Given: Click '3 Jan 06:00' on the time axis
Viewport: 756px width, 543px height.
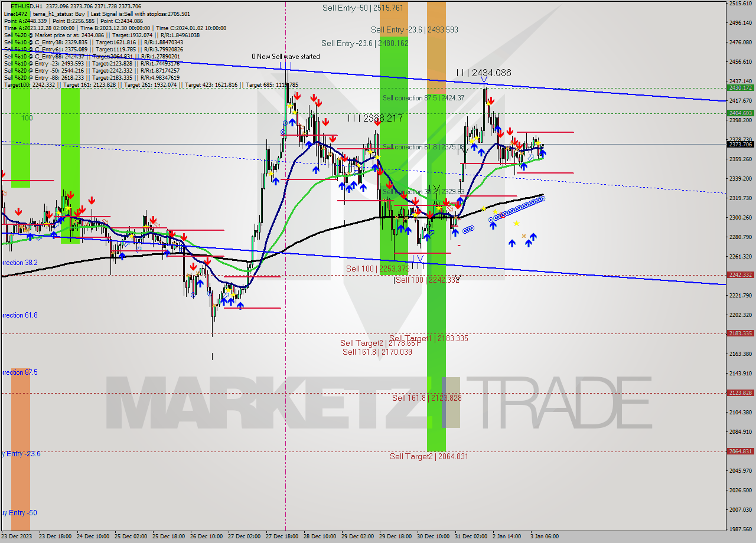Looking at the screenshot, I should tap(545, 537).
